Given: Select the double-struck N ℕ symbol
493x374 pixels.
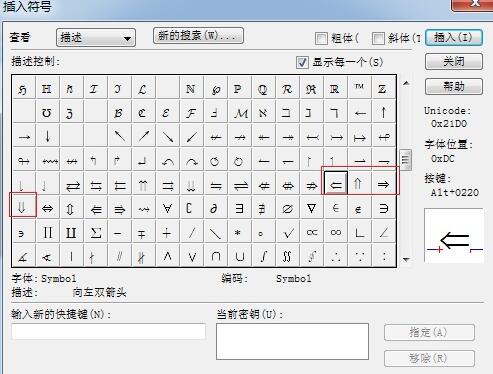Looking at the screenshot, I should [x=191, y=88].
